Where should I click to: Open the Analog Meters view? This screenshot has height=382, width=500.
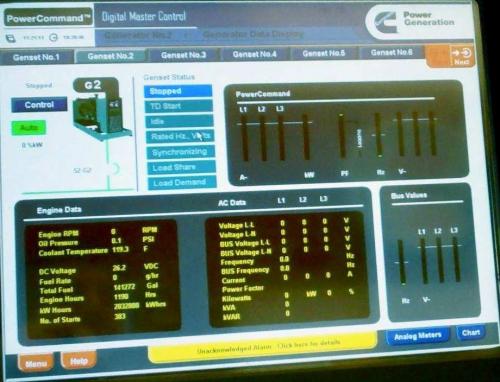[x=418, y=336]
